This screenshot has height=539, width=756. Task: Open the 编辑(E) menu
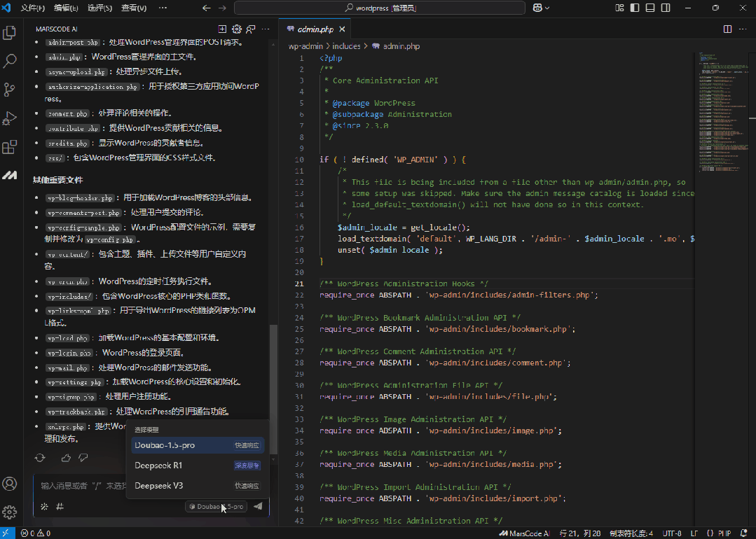tap(66, 8)
